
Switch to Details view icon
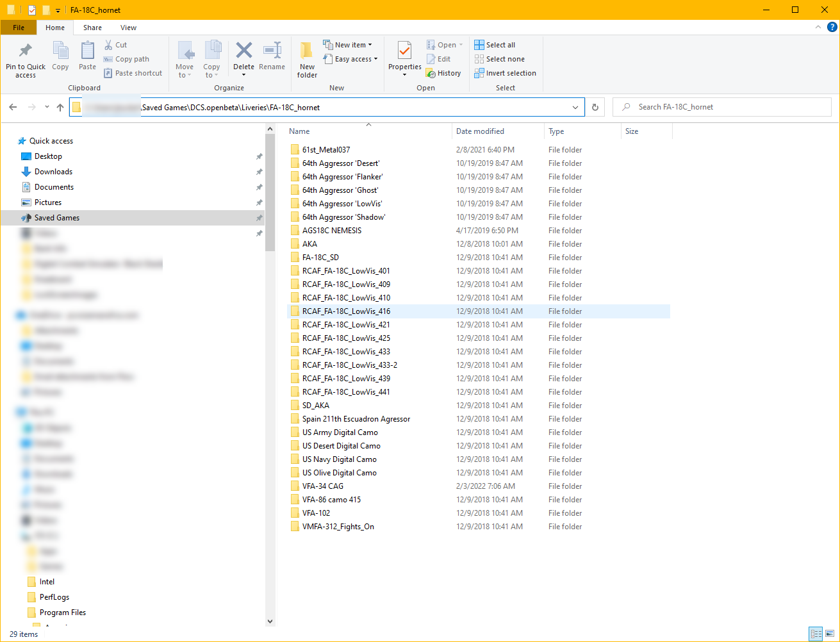click(x=816, y=634)
